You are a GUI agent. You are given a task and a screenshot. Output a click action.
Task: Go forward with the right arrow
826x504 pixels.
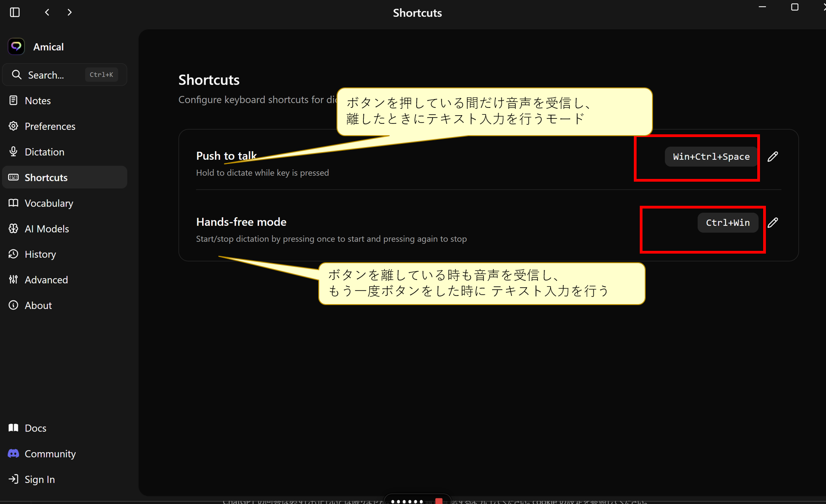tap(70, 12)
